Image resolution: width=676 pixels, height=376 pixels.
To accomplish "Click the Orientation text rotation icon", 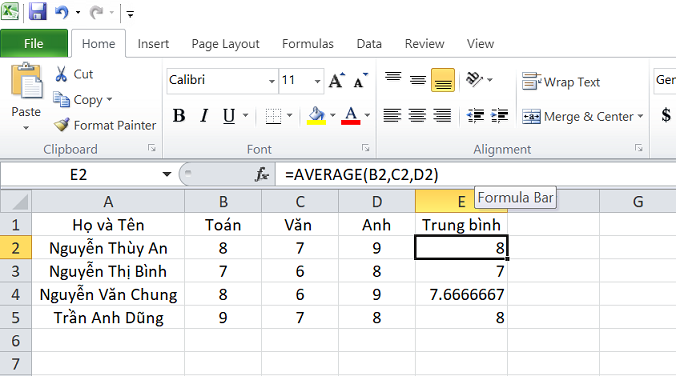I will (x=475, y=79).
